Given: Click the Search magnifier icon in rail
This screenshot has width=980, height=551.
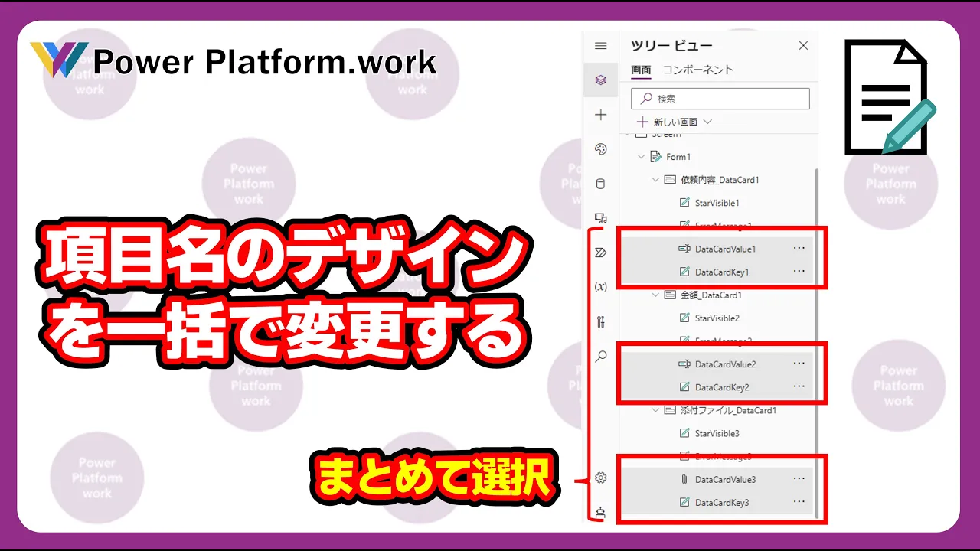Looking at the screenshot, I should pos(601,356).
